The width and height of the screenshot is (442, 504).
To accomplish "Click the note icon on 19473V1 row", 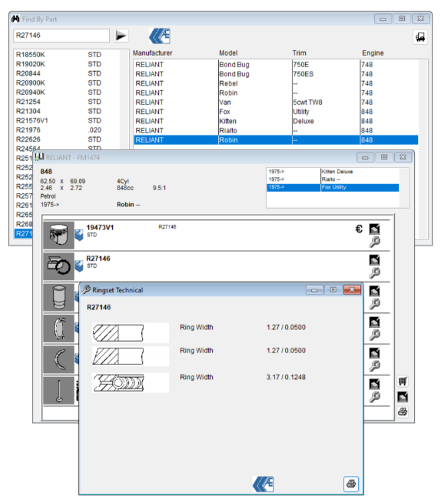I will (x=374, y=229).
